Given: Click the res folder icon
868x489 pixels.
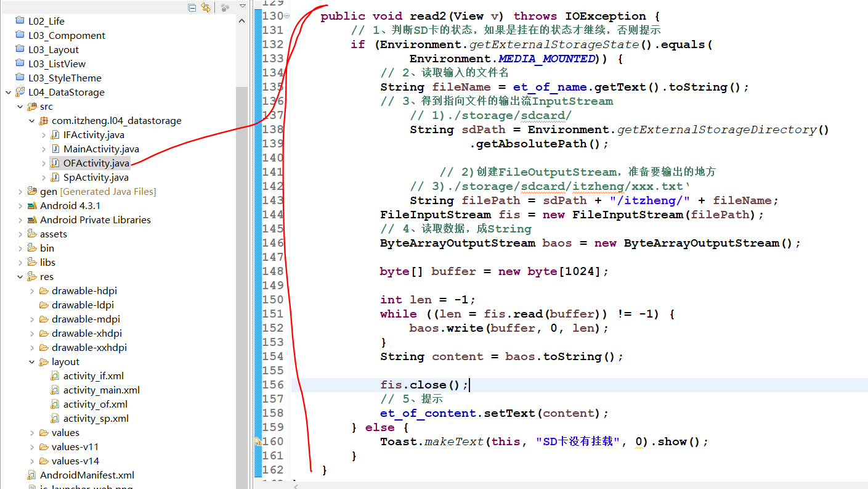Looking at the screenshot, I should pos(32,276).
